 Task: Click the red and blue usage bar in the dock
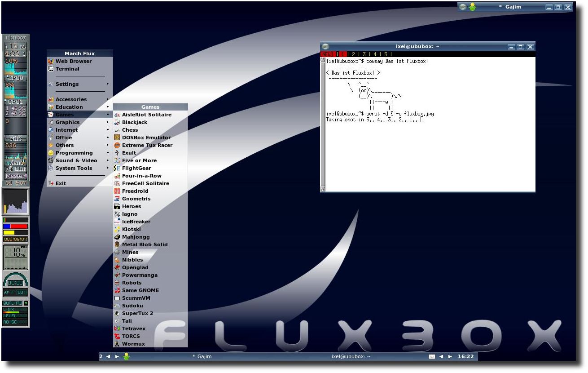coord(15,226)
